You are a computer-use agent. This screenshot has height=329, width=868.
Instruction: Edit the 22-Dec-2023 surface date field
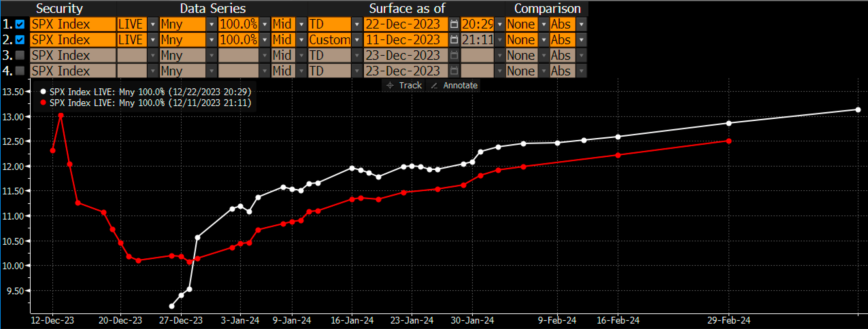[x=406, y=24]
